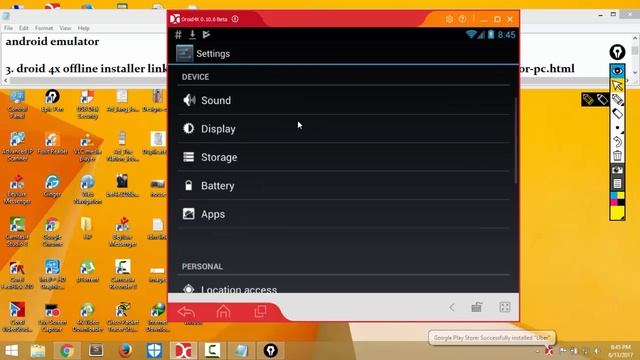Click Epic Pen round logo button
The height and width of the screenshot is (360, 640).
pyautogui.click(x=617, y=52)
